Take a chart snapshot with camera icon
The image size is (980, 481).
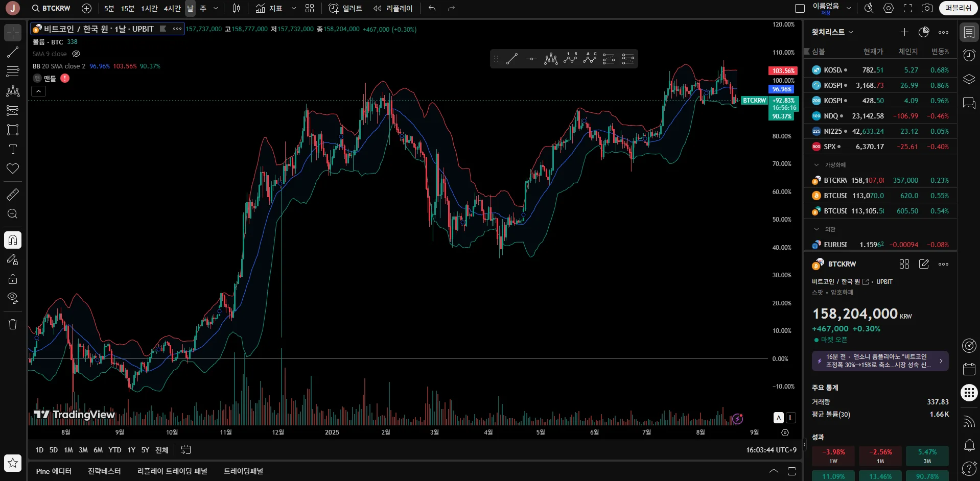[x=927, y=8]
